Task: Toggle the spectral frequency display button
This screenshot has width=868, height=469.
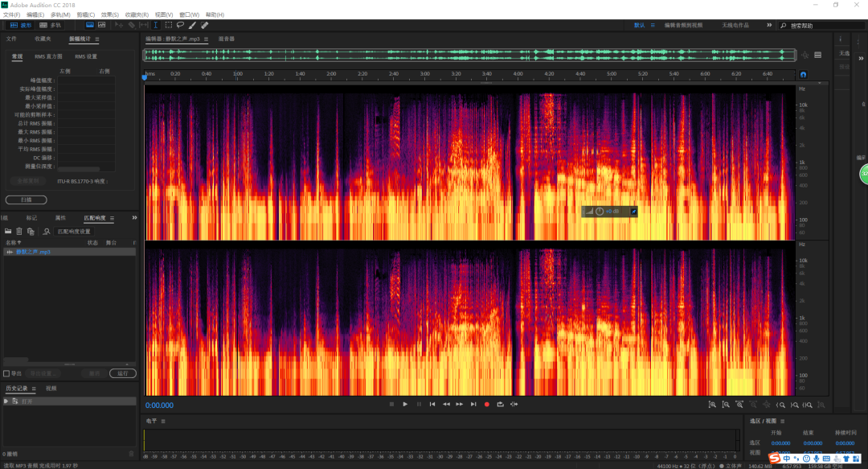Action: click(90, 25)
